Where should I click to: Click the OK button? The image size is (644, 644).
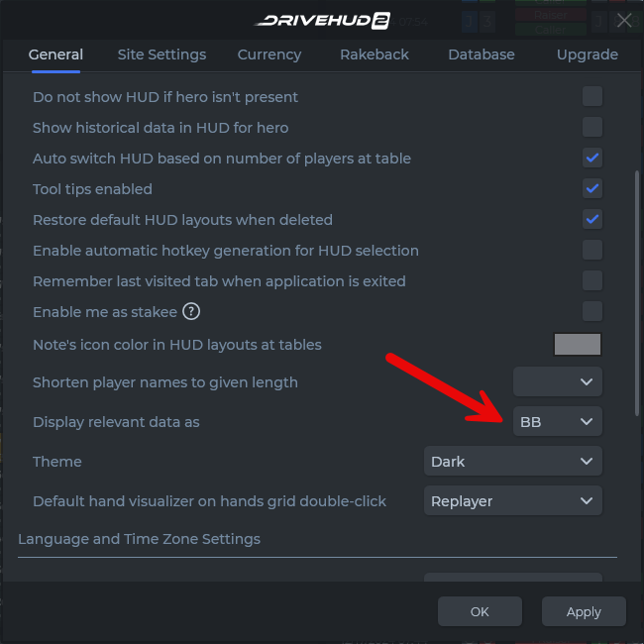[x=480, y=611]
